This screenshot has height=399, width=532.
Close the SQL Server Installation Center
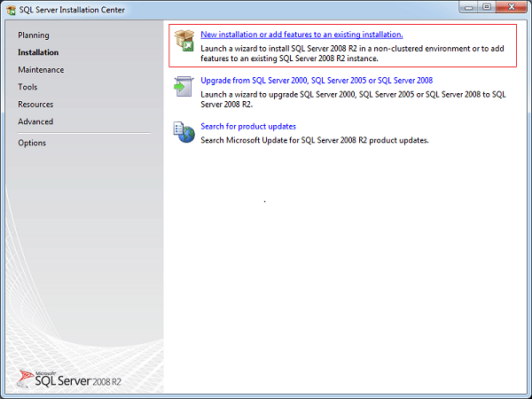click(x=512, y=7)
